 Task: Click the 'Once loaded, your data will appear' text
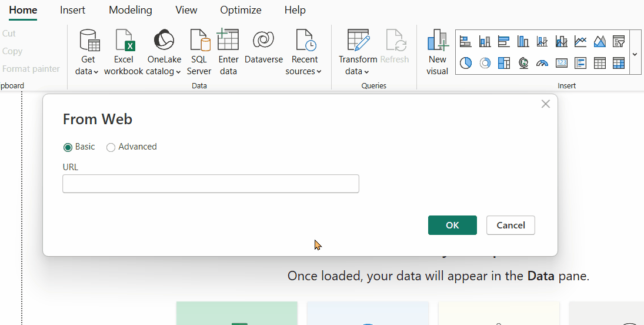(x=438, y=276)
